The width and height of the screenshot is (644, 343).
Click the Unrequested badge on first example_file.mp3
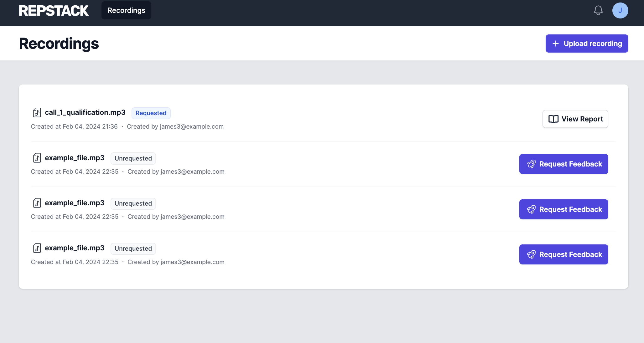pyautogui.click(x=133, y=158)
